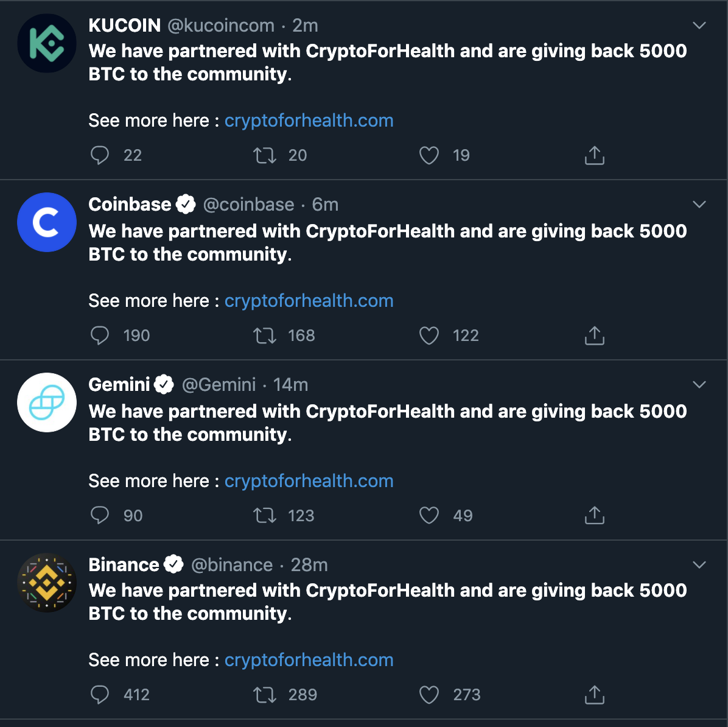Open the Coinbase profile picture
The image size is (728, 727).
47,222
